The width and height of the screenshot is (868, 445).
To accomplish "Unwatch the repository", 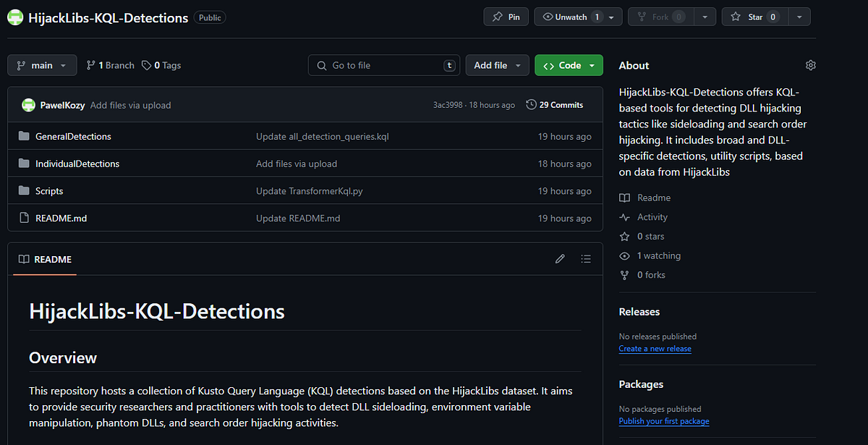I will (571, 17).
